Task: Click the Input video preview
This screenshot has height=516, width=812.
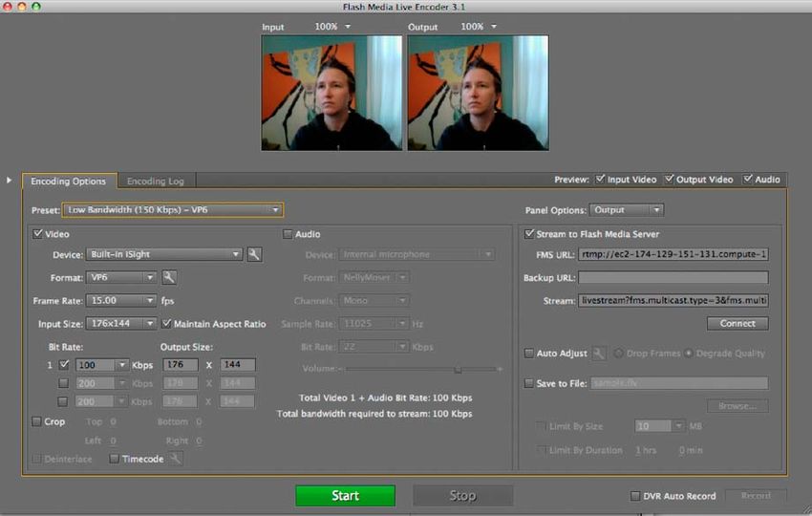Action: [x=331, y=93]
